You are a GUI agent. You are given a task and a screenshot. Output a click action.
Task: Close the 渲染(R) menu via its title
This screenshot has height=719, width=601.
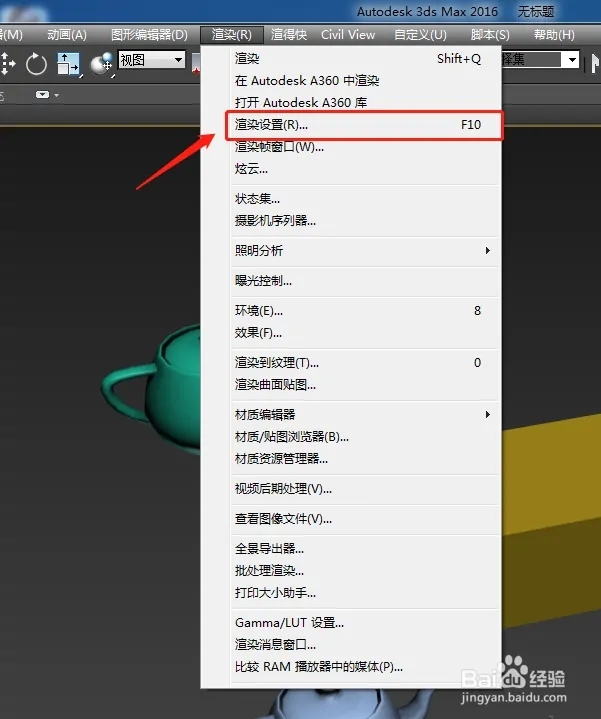point(232,35)
